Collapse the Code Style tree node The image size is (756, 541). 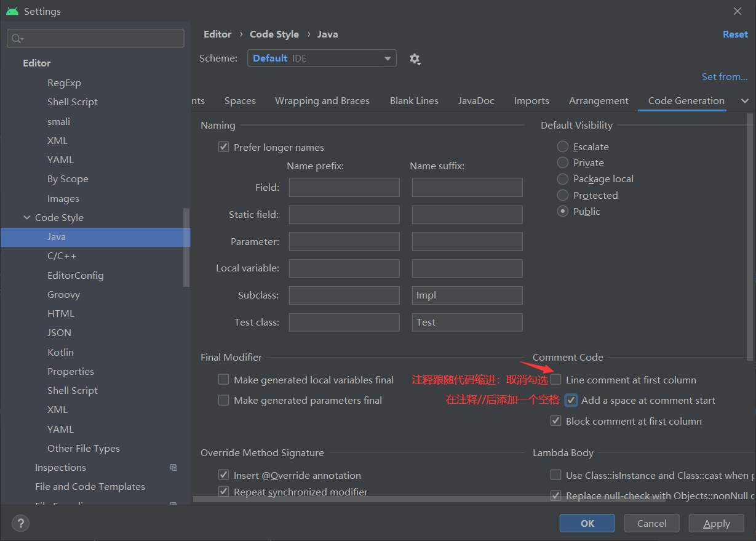pyautogui.click(x=27, y=218)
